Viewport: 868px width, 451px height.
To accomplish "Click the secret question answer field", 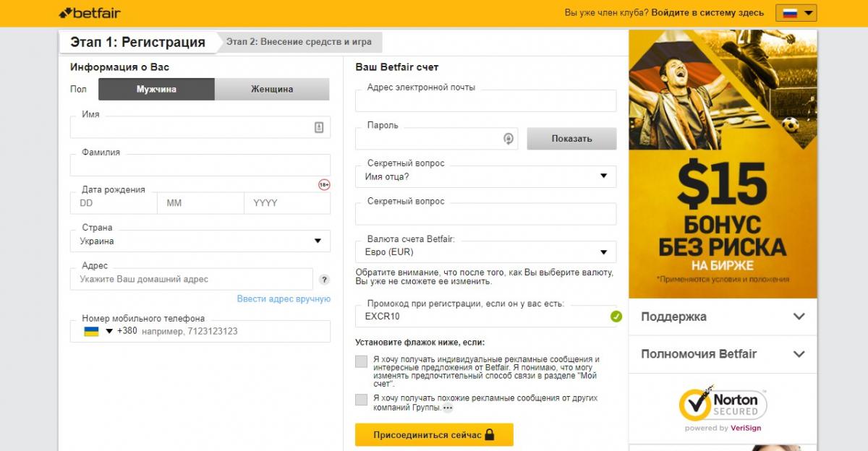I will [486, 215].
